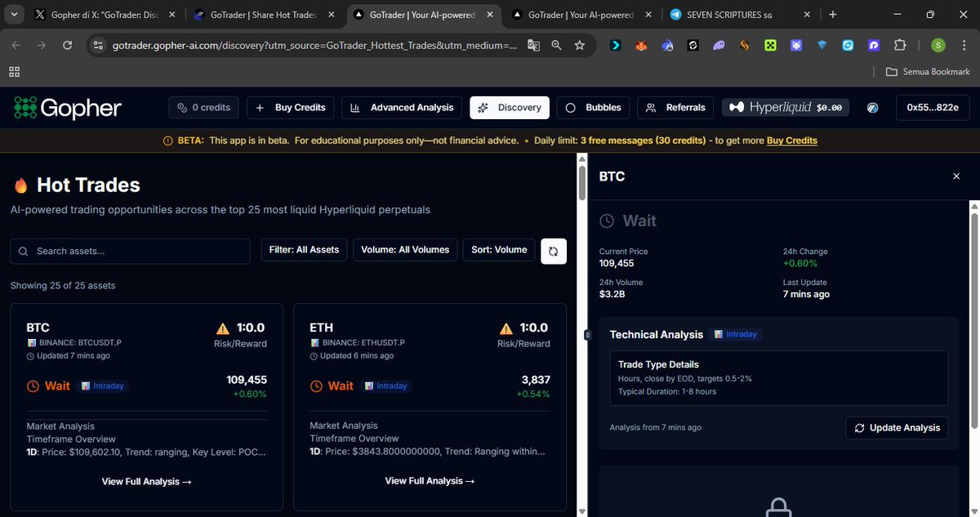Viewport: 980px width, 517px height.
Task: Open the Filter All Assets dropdown
Action: tap(303, 250)
